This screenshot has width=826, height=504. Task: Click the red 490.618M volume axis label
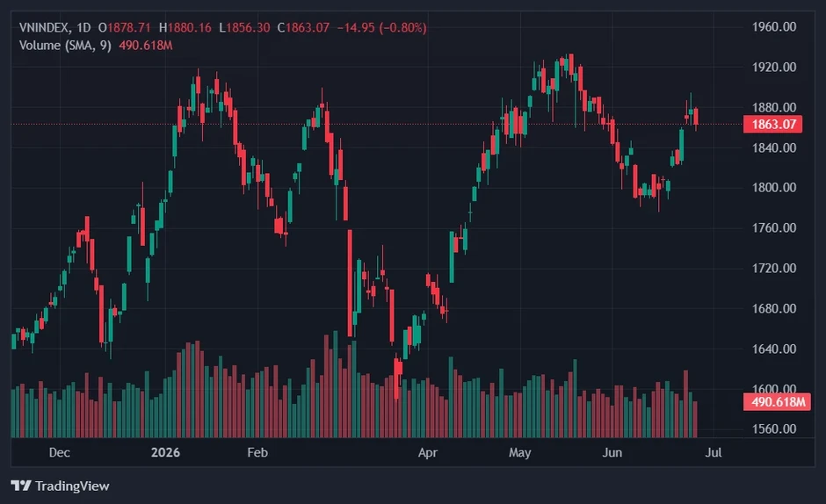click(777, 402)
